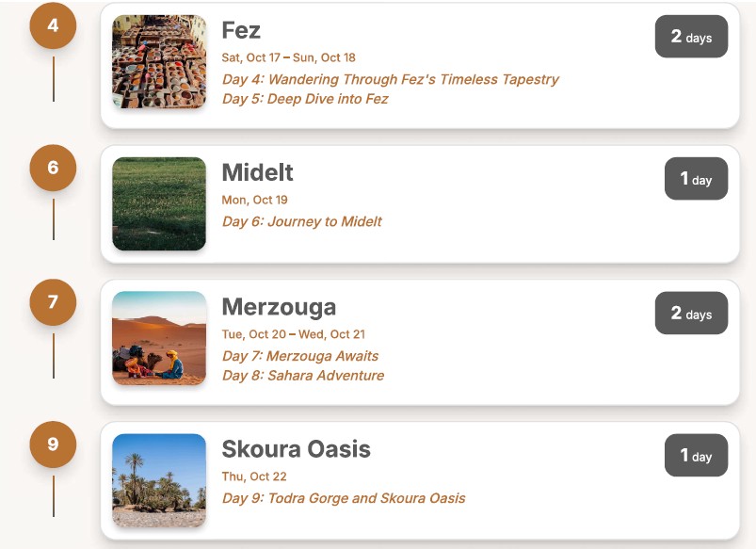This screenshot has width=756, height=549.
Task: Select the Skoura Oasis title
Action: [x=296, y=449]
